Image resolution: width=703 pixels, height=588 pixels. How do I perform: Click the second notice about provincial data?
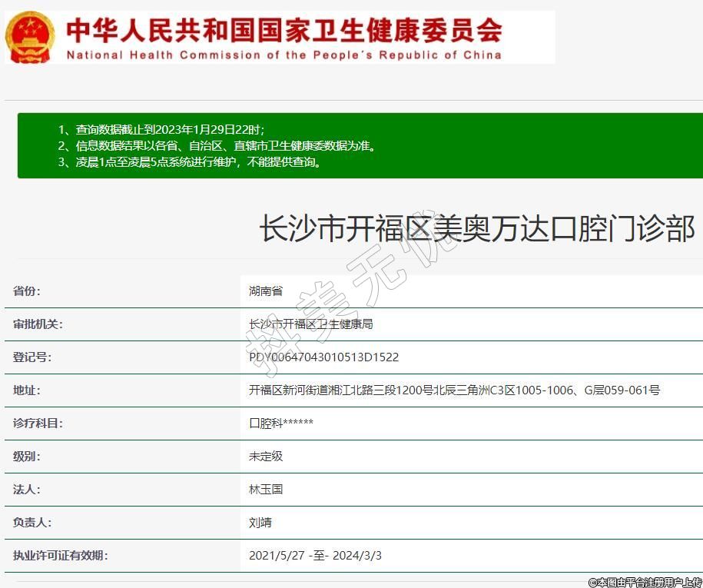click(217, 145)
